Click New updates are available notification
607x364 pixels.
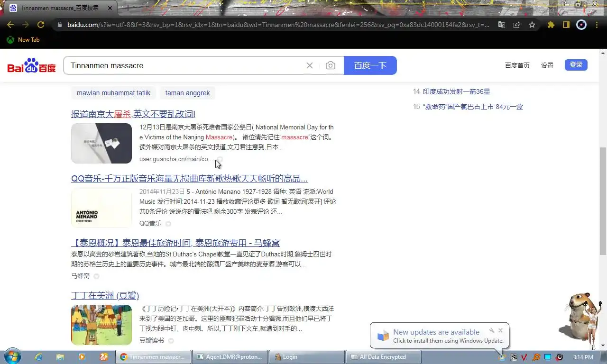coord(436,332)
